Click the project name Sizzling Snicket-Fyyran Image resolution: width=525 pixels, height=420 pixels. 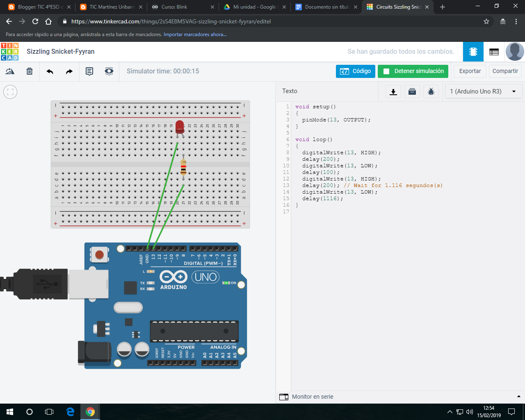coord(61,52)
